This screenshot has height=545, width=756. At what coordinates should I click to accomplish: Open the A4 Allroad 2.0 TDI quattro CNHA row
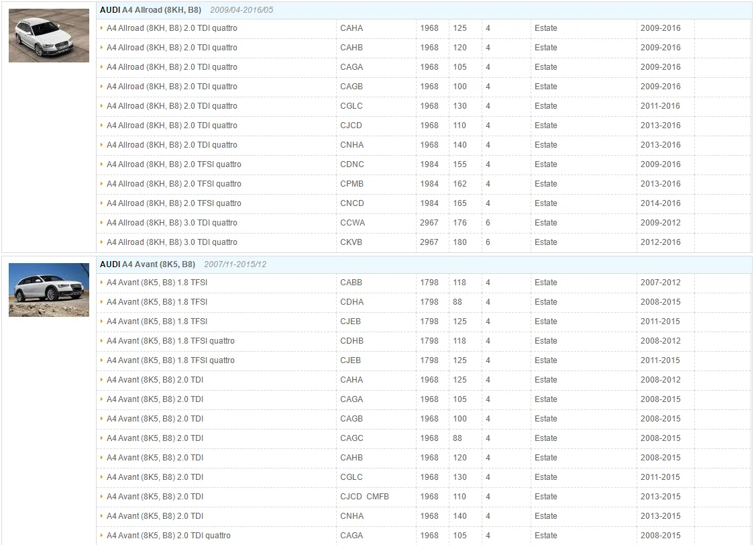(424, 145)
